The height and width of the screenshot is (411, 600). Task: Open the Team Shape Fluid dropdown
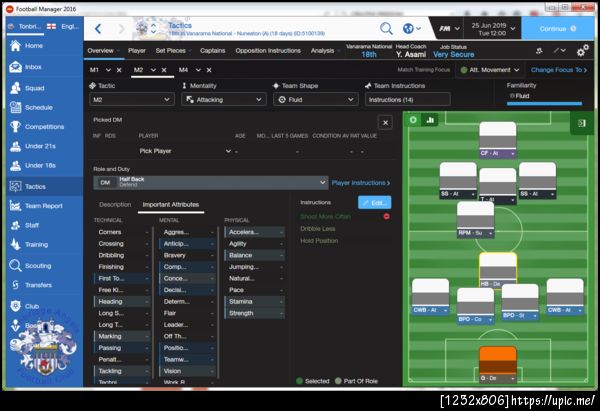[316, 99]
